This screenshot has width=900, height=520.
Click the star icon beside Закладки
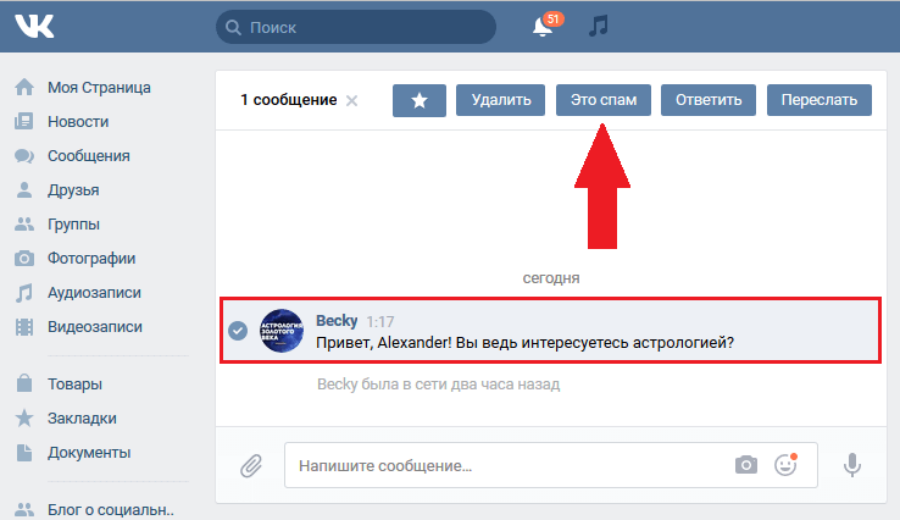click(x=24, y=418)
